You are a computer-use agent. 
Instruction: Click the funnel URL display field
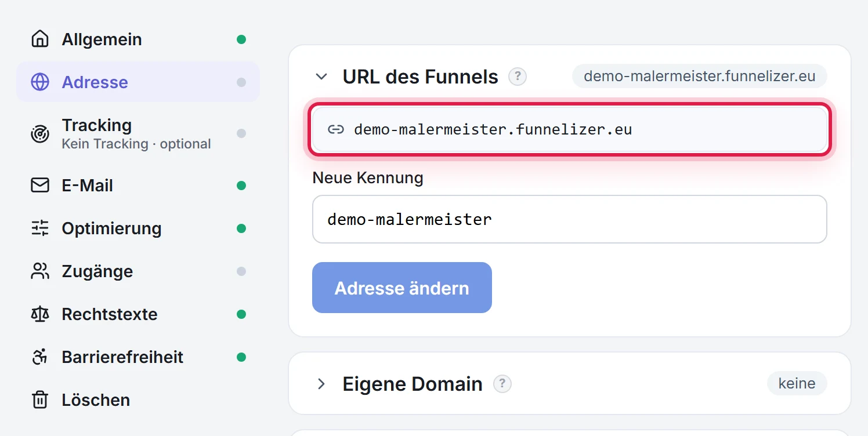pyautogui.click(x=570, y=129)
